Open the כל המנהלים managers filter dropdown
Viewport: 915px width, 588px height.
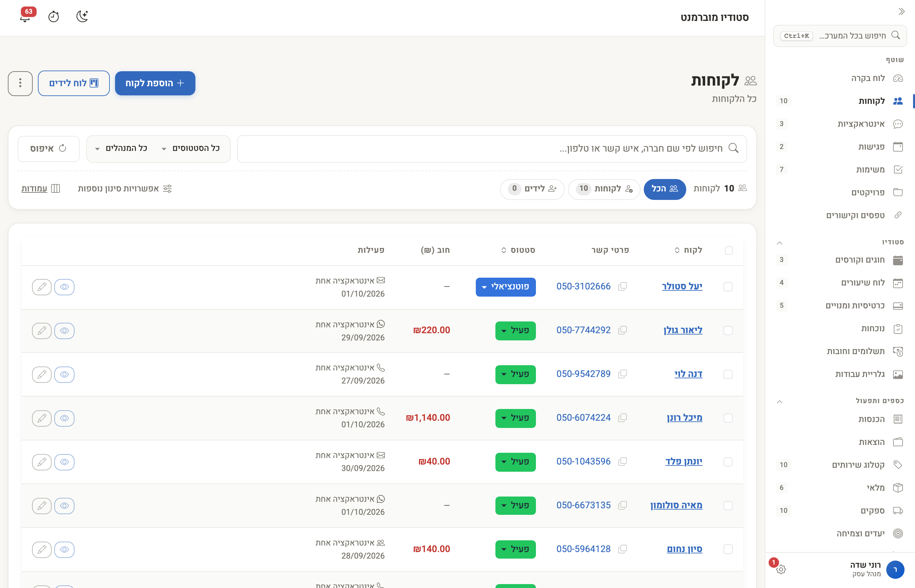click(121, 149)
